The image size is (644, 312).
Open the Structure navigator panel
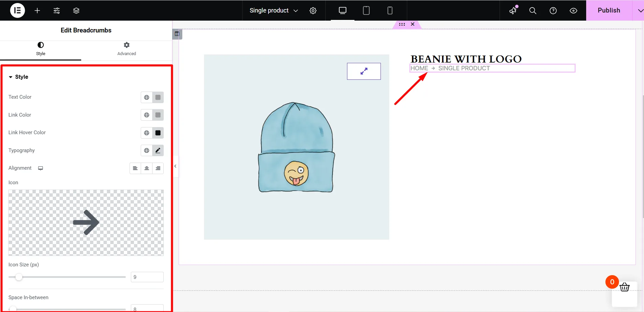click(76, 10)
